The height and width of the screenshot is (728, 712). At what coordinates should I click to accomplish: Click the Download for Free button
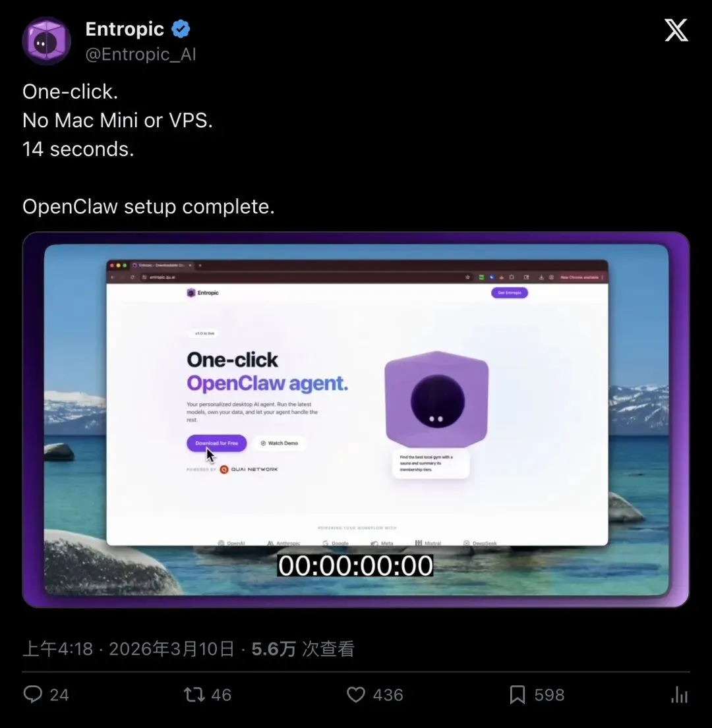(x=216, y=443)
